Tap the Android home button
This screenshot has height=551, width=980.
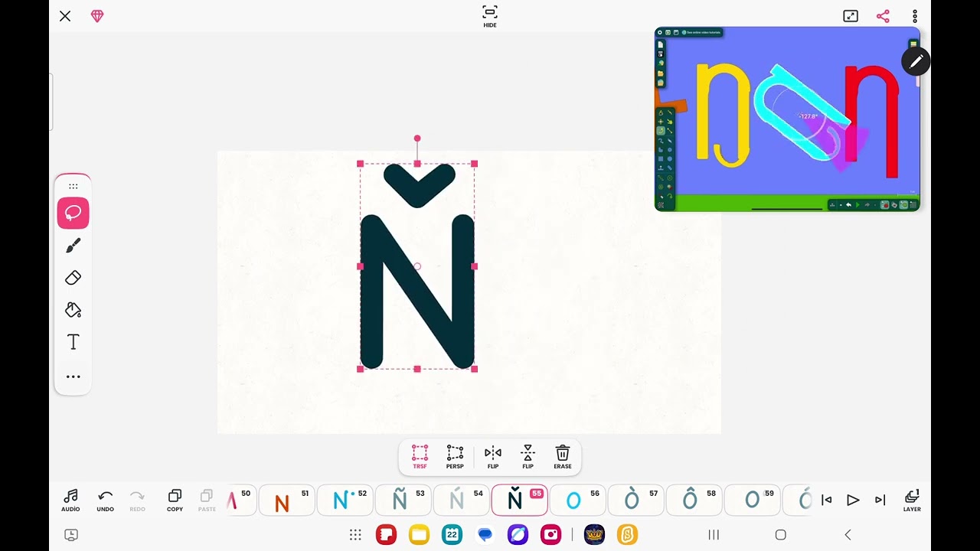[780, 535]
